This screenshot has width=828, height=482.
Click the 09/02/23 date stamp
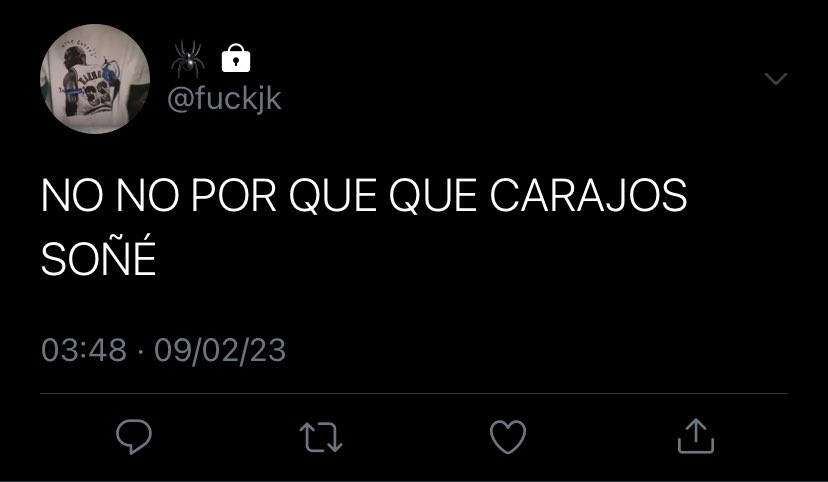point(220,351)
